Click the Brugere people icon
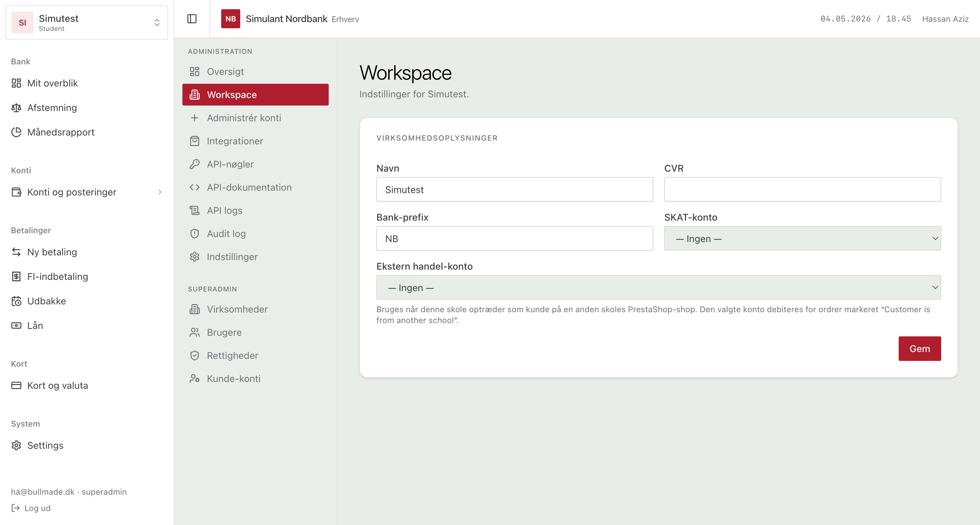This screenshot has height=525, width=980. [194, 332]
